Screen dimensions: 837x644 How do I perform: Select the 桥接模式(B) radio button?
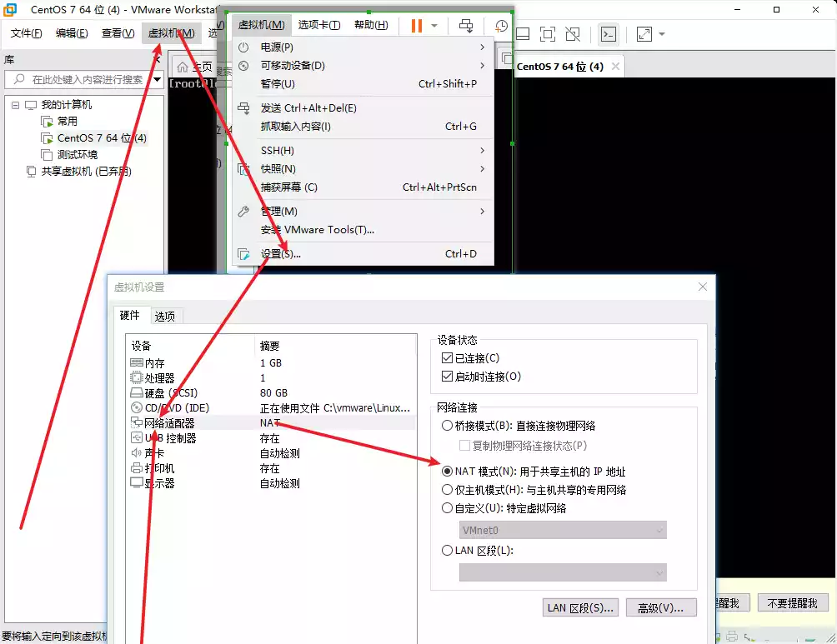[x=447, y=426]
